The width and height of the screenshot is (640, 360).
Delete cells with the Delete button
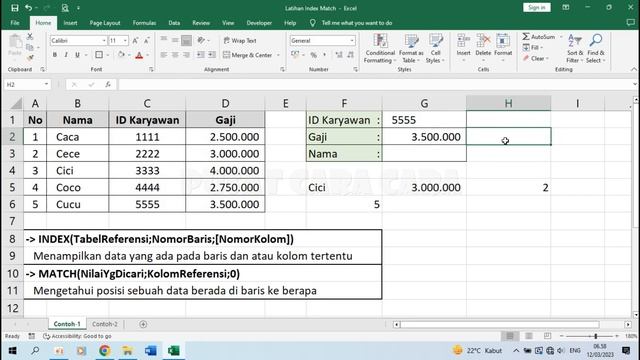pos(483,49)
